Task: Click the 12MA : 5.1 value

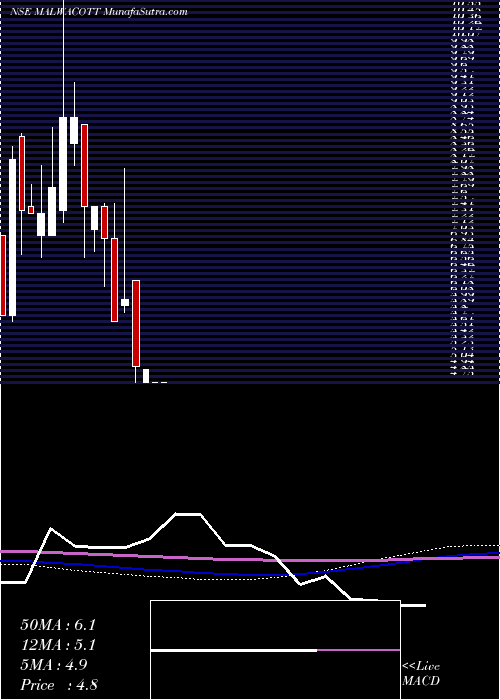Action: pyautogui.click(x=58, y=645)
